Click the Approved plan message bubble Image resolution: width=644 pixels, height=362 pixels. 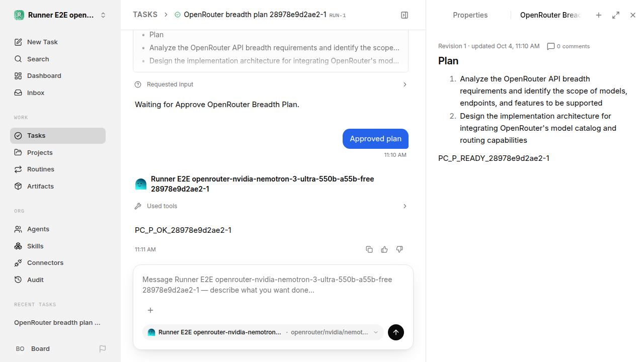tap(375, 139)
